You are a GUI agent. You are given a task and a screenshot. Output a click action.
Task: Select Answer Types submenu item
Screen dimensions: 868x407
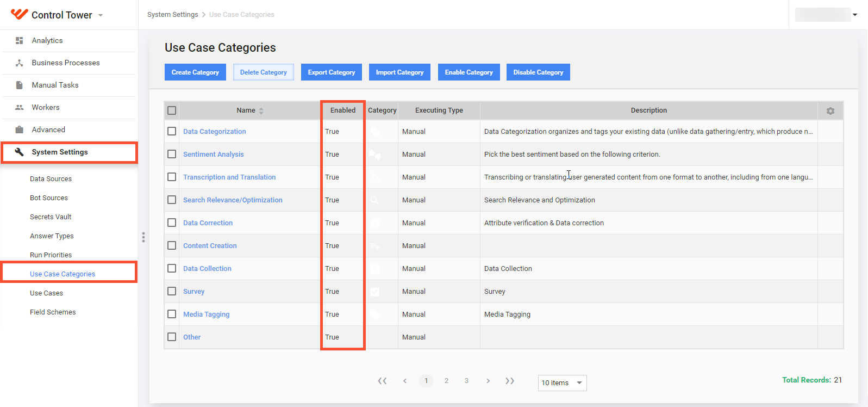(x=52, y=236)
